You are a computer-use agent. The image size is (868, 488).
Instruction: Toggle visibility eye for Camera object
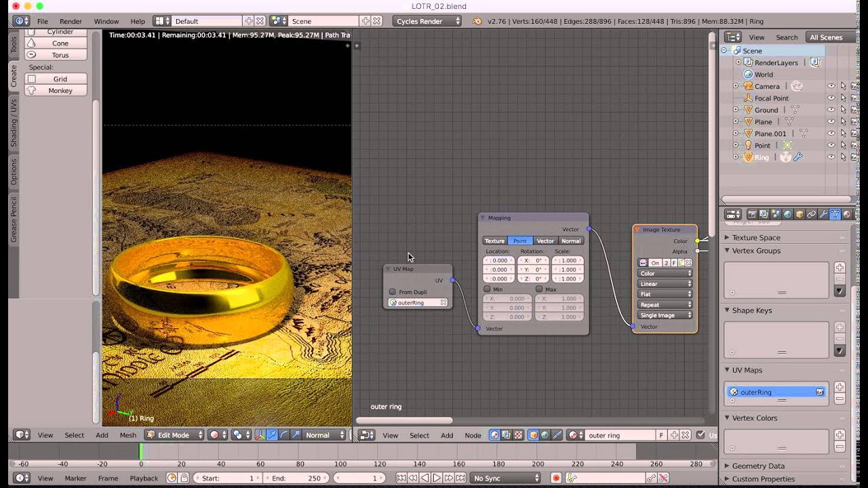point(831,86)
